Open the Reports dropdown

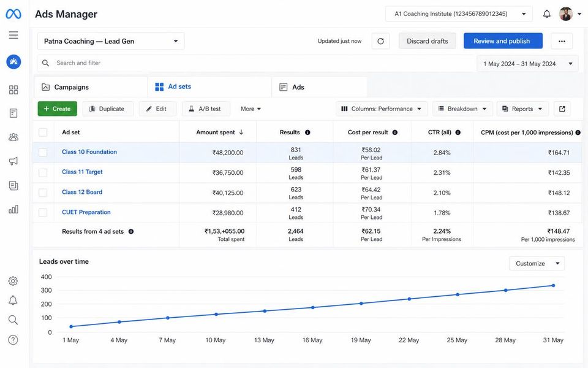click(522, 109)
